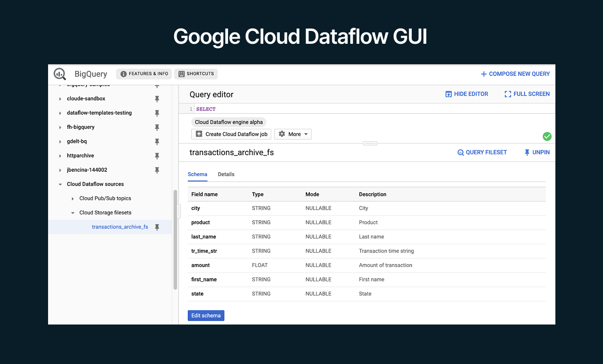The image size is (603, 364).
Task: Click 'Amount of transaction' description
Action: click(x=386, y=266)
